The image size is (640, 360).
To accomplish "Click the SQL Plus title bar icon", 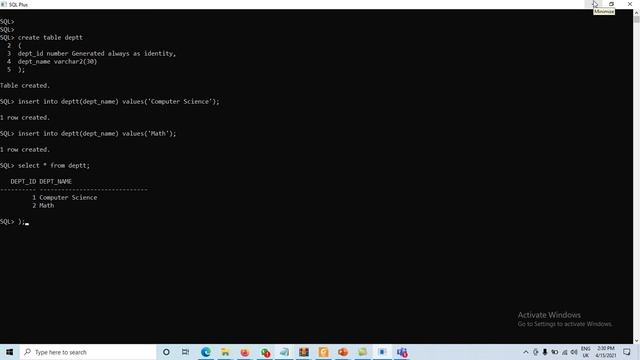I will coord(4,4).
